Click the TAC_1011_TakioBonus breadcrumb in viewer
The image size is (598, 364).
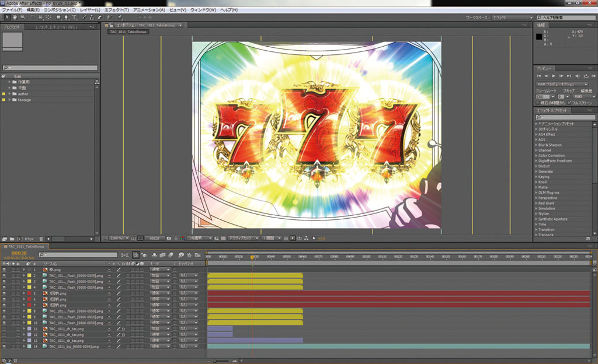point(128,32)
